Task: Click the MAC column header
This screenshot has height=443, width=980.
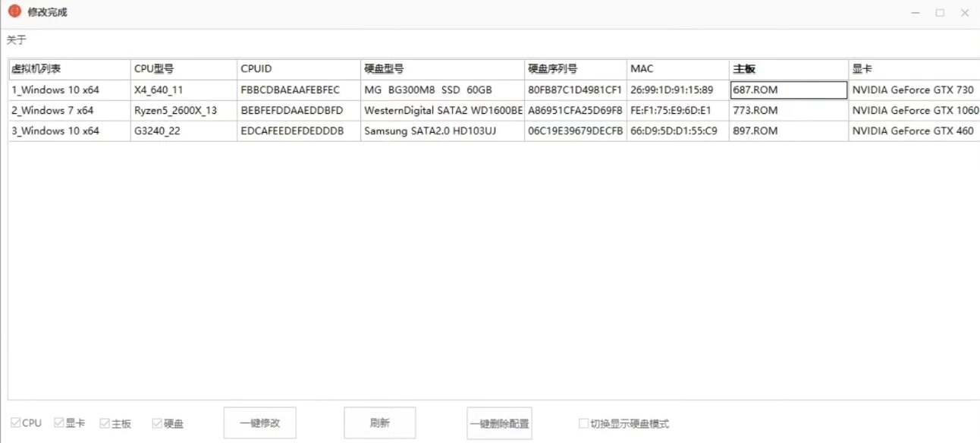Action: click(678, 69)
